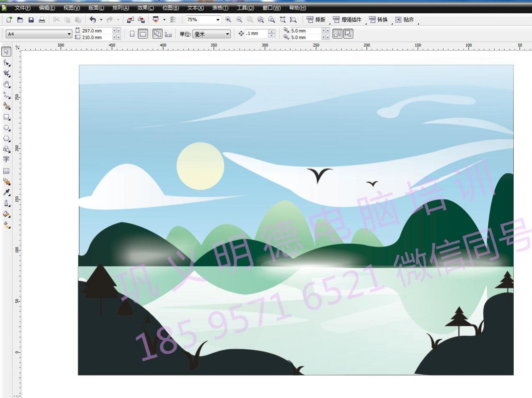The image size is (532, 398).
Task: Open the 位图(B) menu
Action: tap(171, 8)
